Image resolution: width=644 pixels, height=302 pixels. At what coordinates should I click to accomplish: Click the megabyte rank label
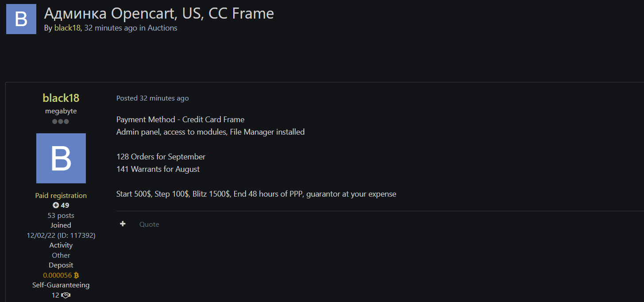[x=61, y=111]
